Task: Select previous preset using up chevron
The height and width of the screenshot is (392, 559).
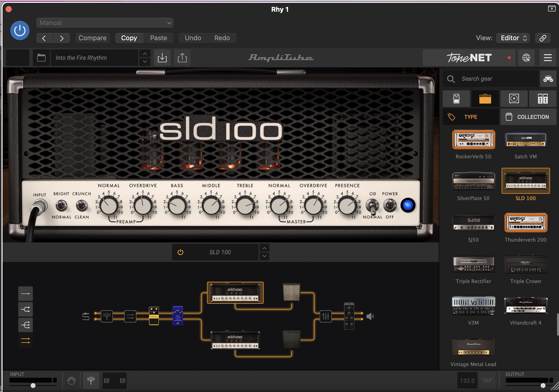Action: click(145, 54)
